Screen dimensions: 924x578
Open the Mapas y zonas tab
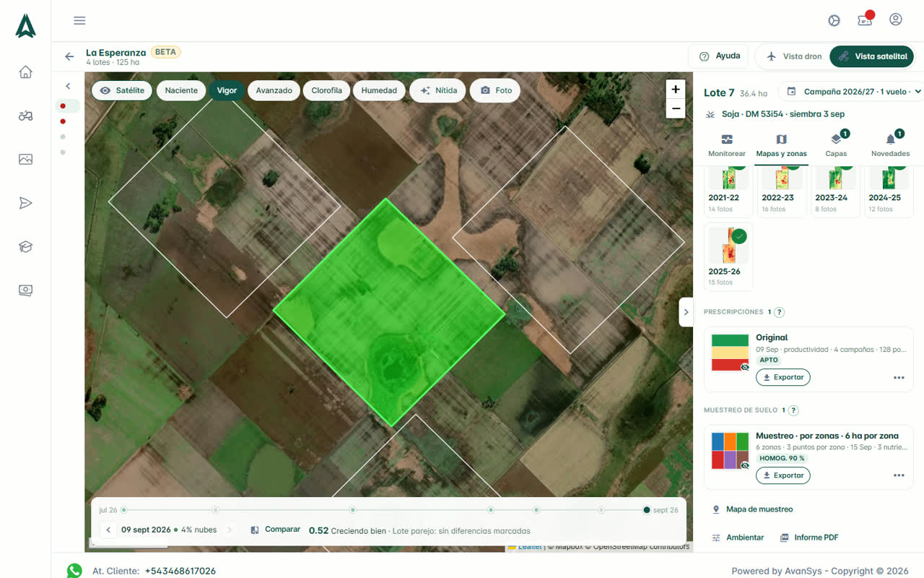781,145
